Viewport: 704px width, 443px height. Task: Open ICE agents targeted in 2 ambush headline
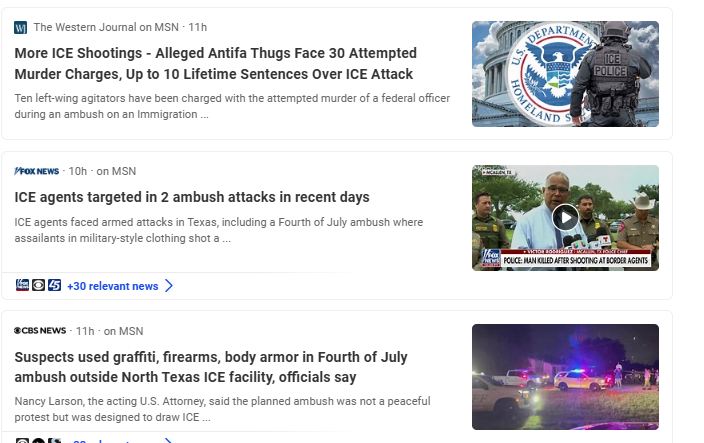(192, 197)
